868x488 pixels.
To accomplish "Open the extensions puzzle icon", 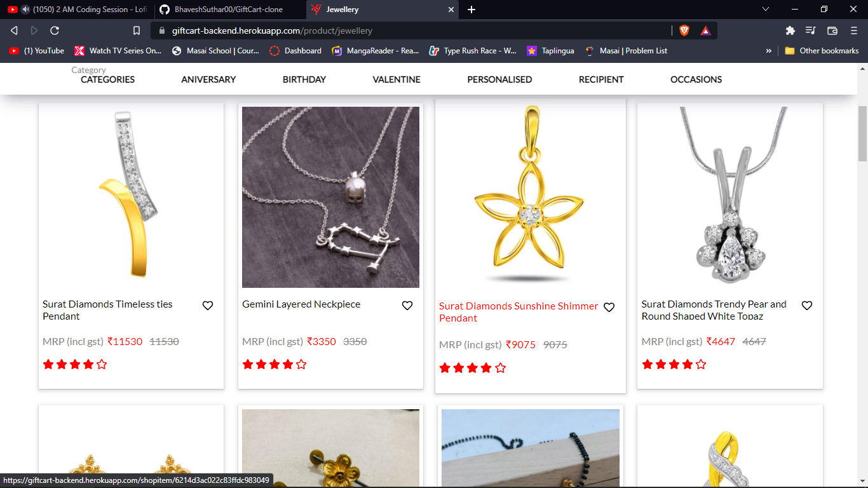I will [790, 30].
